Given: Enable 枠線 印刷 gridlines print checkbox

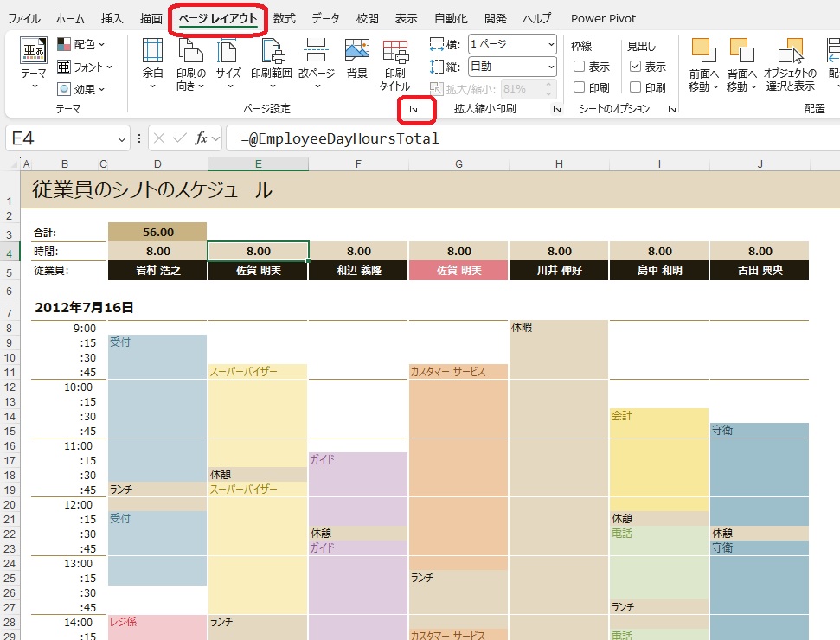Looking at the screenshot, I should pyautogui.click(x=580, y=87).
